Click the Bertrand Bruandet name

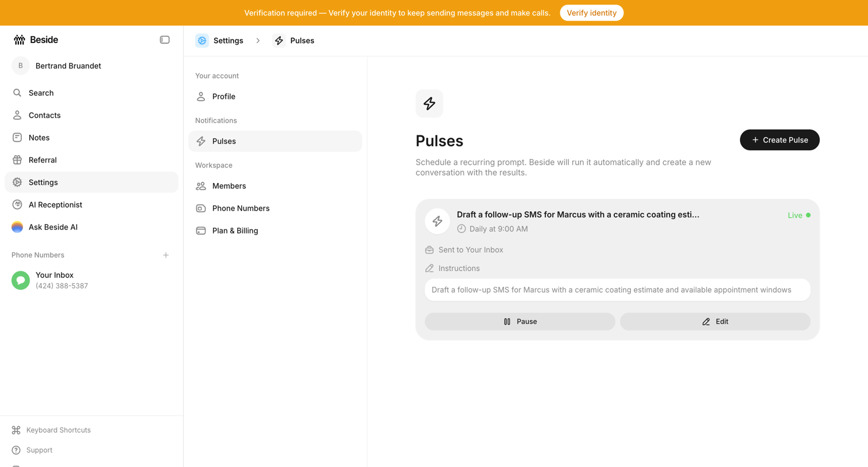[68, 66]
